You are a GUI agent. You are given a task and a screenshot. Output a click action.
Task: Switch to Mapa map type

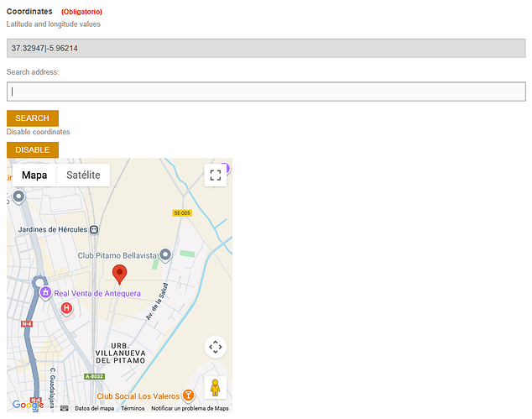pos(34,175)
